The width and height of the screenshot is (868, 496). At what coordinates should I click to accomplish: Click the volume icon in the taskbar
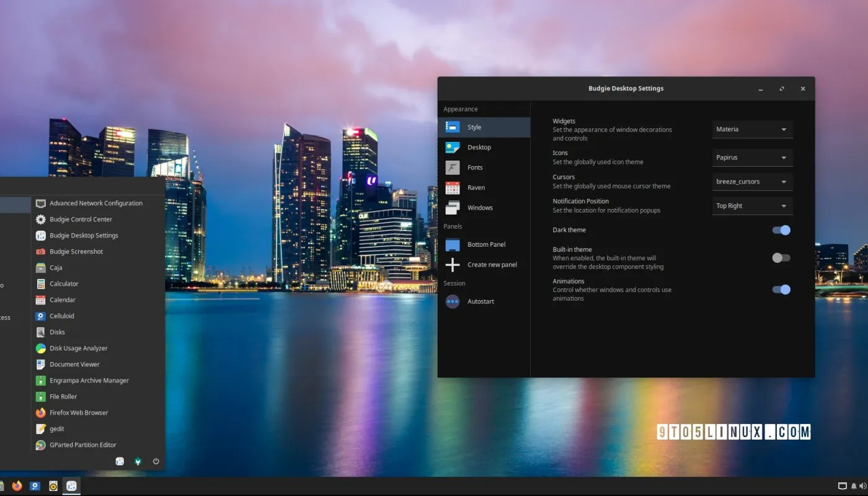(x=862, y=486)
